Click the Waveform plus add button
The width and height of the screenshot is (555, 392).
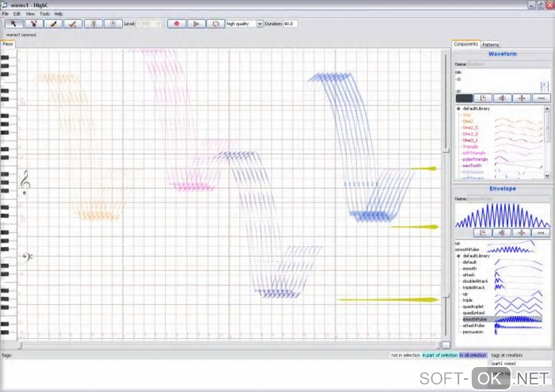point(522,98)
